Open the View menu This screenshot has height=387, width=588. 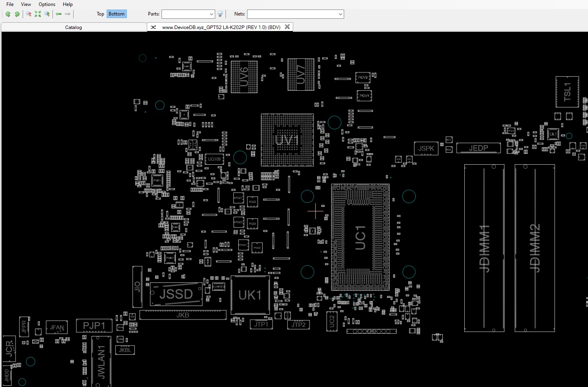pos(26,4)
